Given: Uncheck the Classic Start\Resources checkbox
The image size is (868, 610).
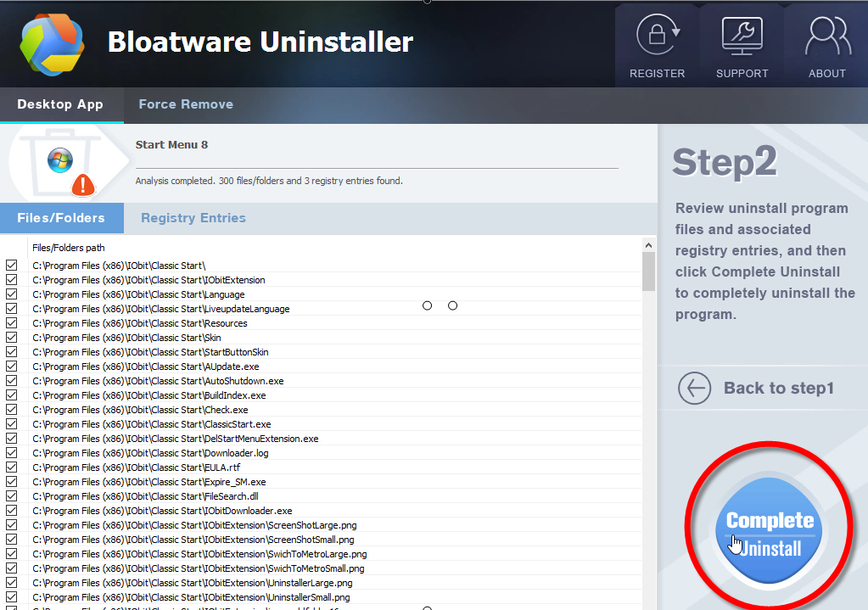Looking at the screenshot, I should click(x=12, y=322).
